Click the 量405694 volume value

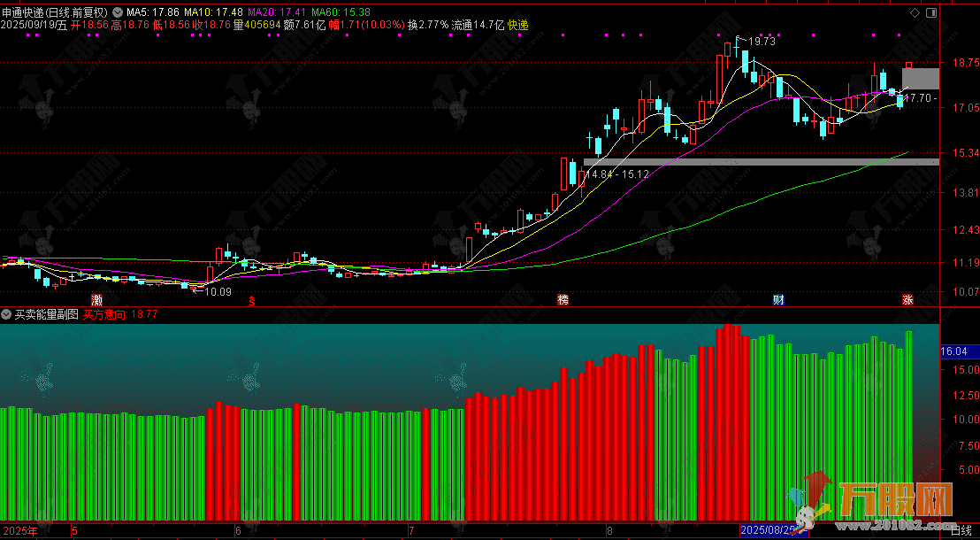point(258,25)
